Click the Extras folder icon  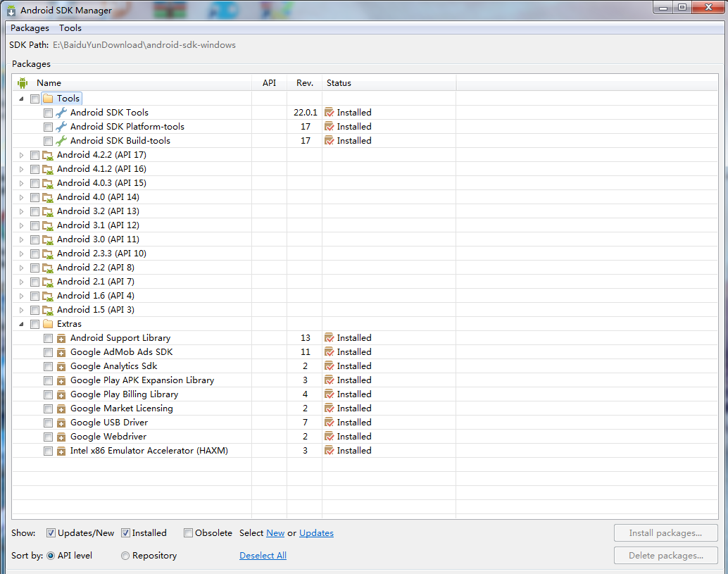click(48, 324)
